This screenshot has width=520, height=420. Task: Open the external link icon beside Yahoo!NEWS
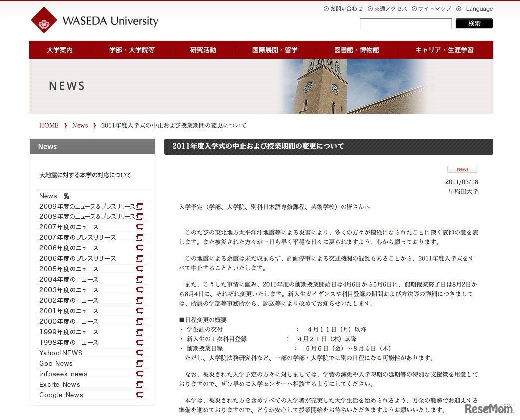click(139, 353)
